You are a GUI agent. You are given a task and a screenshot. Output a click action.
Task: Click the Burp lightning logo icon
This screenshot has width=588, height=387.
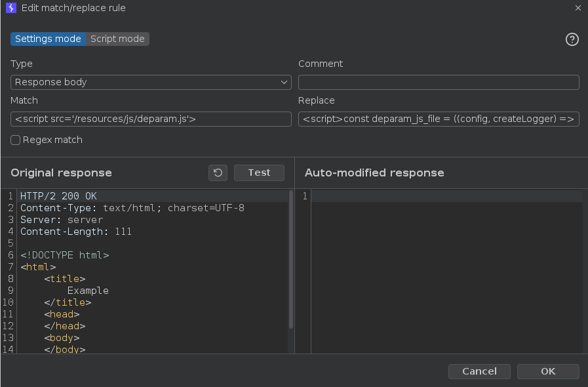click(x=11, y=8)
